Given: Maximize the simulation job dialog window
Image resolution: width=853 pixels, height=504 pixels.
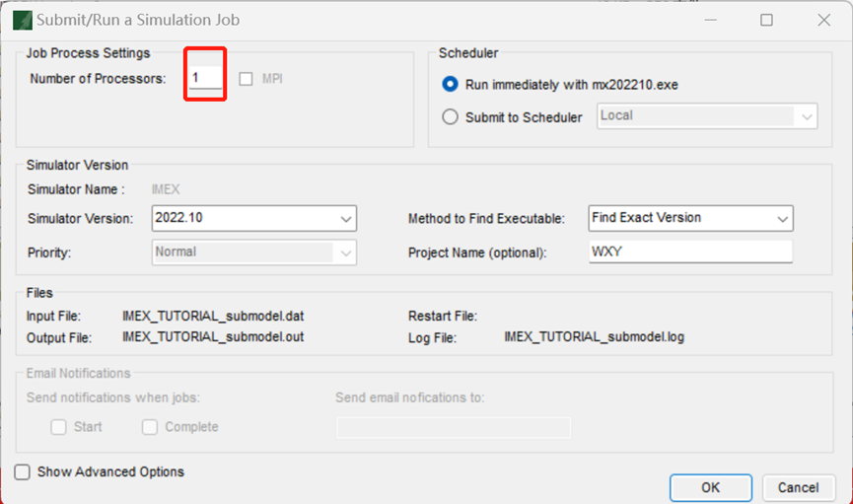Looking at the screenshot, I should coord(766,20).
